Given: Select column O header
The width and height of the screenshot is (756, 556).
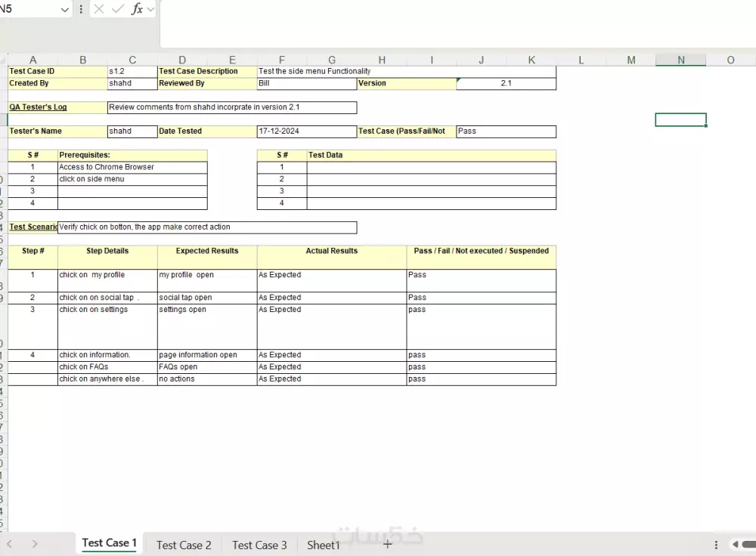Looking at the screenshot, I should pyautogui.click(x=730, y=60).
